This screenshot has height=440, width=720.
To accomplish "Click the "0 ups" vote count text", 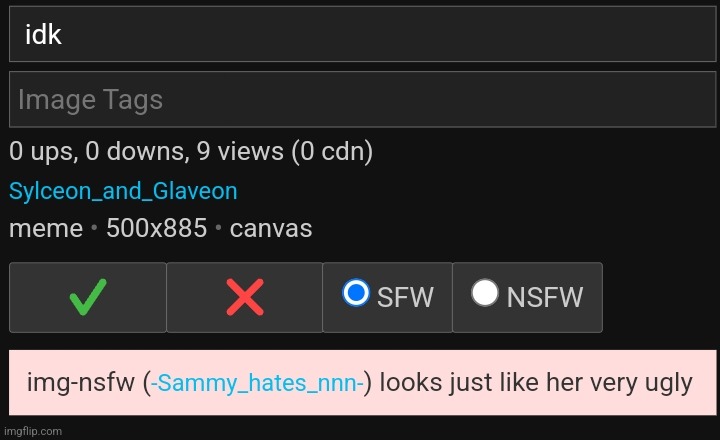I will pyautogui.click(x=44, y=152).
